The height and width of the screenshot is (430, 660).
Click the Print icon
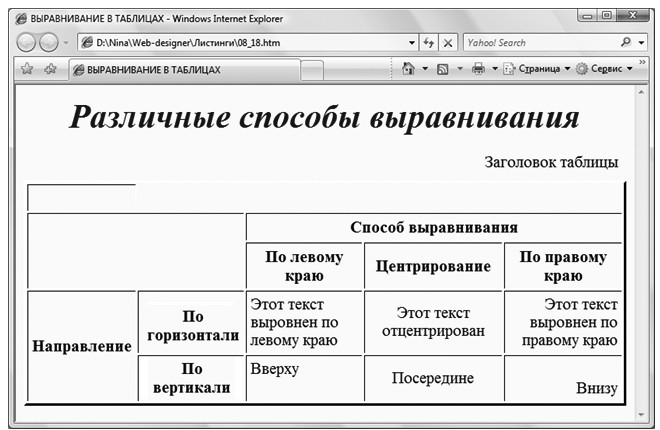point(478,70)
